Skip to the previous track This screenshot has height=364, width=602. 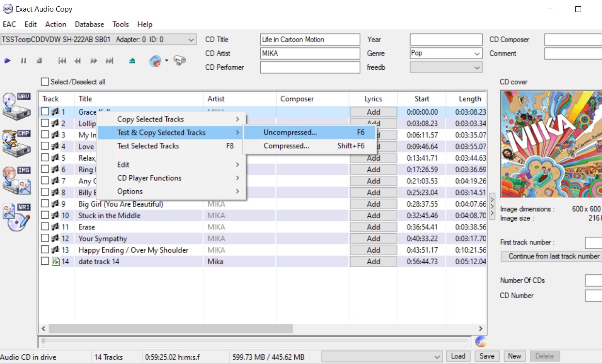point(62,61)
